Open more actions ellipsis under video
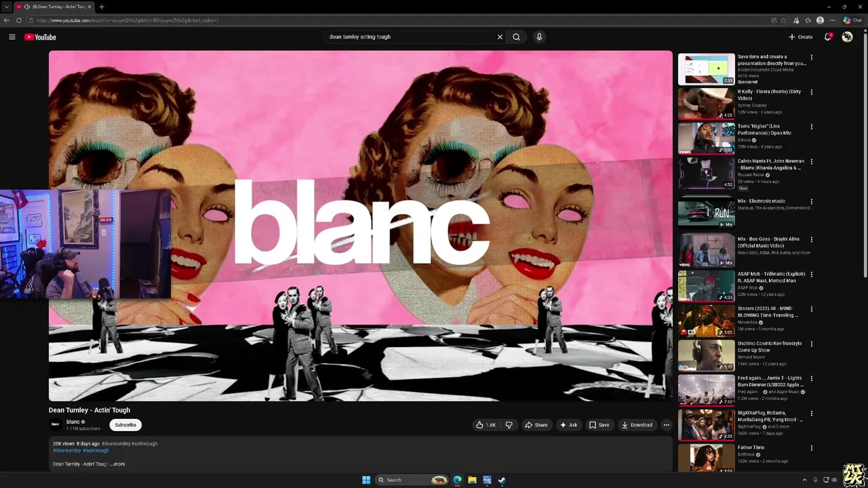Image resolution: width=868 pixels, height=488 pixels. (x=666, y=425)
